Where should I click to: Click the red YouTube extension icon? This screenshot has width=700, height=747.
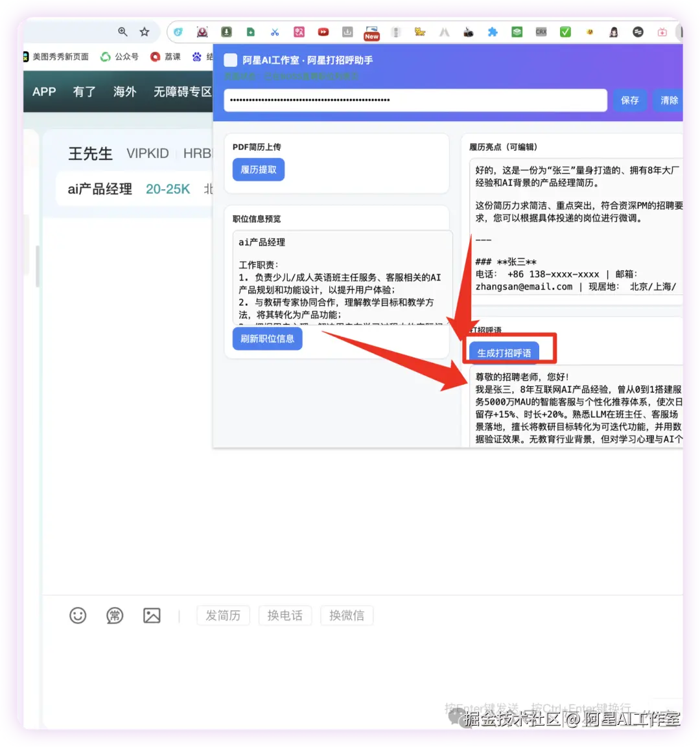pyautogui.click(x=323, y=31)
